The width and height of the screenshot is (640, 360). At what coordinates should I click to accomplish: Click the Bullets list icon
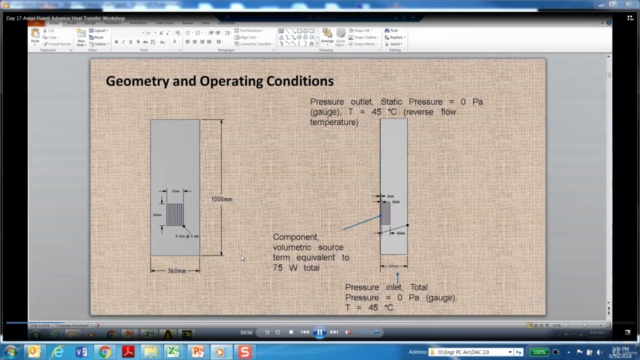(x=189, y=33)
